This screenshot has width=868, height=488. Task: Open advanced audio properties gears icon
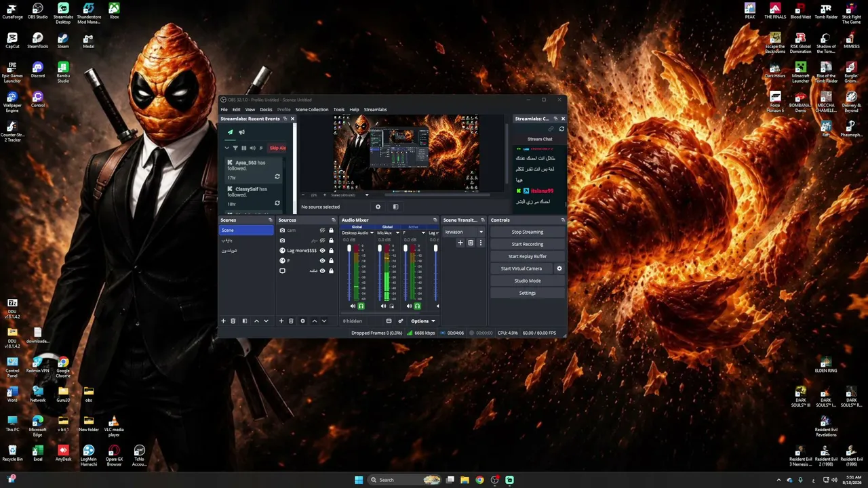coord(401,321)
